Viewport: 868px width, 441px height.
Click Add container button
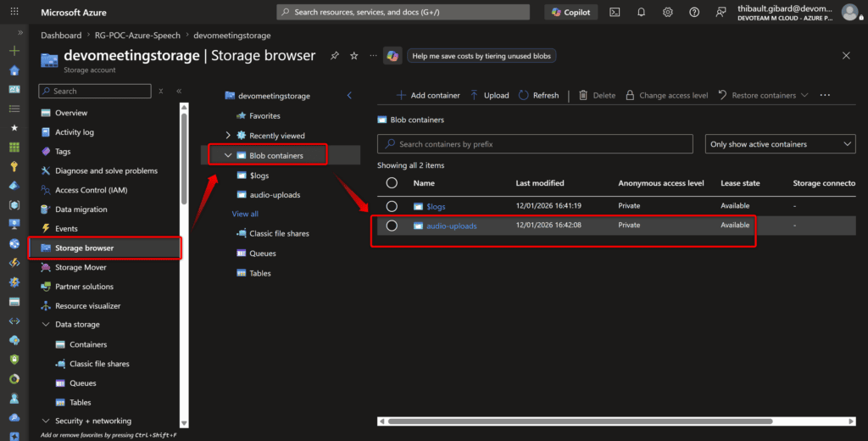tap(428, 95)
